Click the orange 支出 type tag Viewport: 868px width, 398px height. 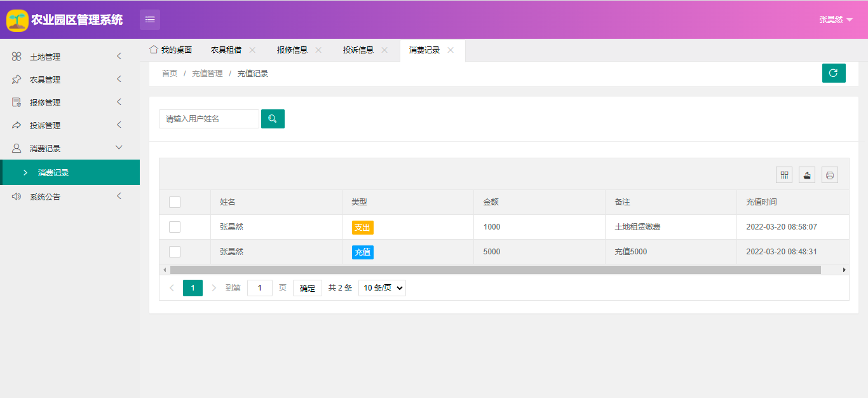[x=363, y=228]
